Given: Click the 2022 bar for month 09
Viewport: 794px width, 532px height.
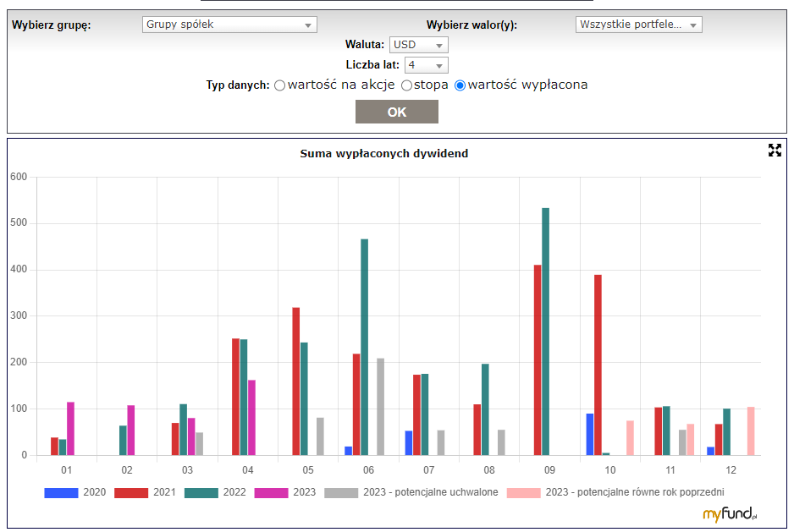Looking at the screenshot, I should pyautogui.click(x=545, y=332).
